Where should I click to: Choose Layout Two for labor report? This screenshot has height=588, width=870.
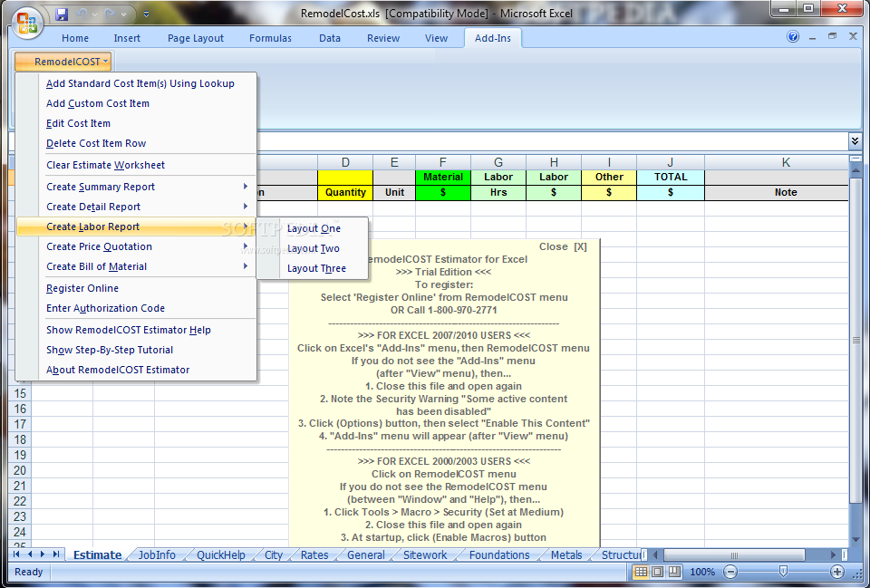pos(313,248)
